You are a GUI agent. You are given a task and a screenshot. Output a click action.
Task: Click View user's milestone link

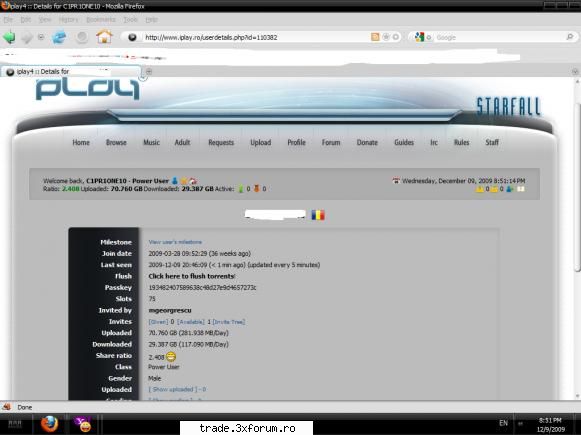tap(175, 242)
